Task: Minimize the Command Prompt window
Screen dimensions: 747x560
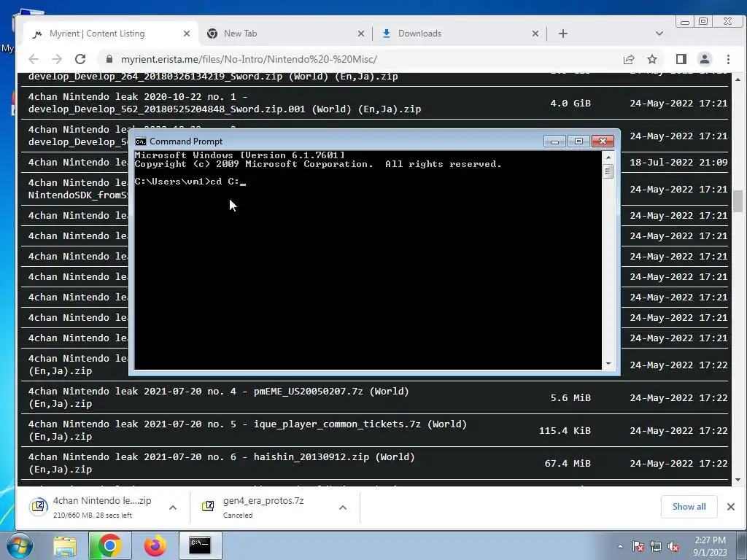Action: click(554, 141)
